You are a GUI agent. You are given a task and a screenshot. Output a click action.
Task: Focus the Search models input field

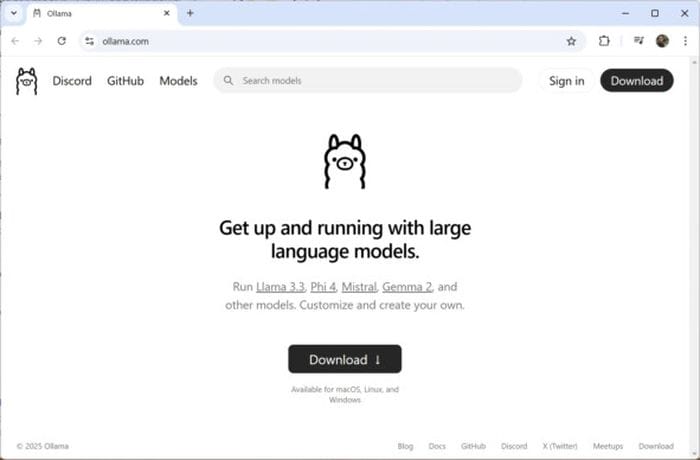[x=368, y=80]
